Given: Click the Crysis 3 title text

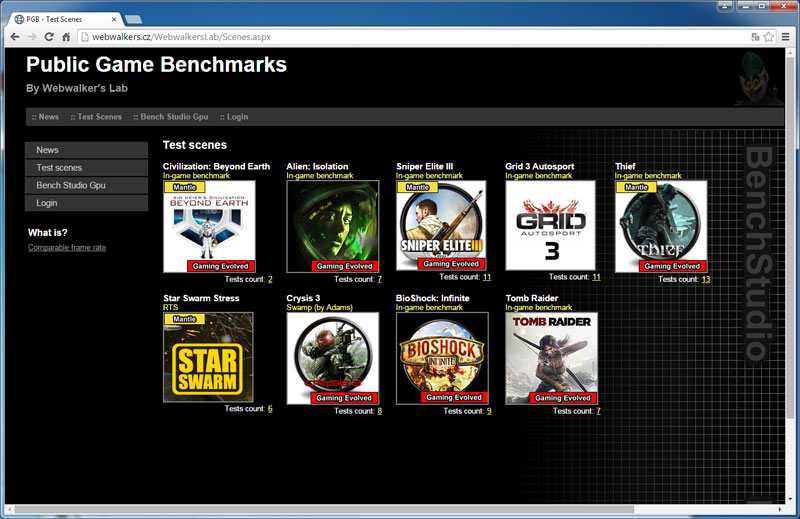Looking at the screenshot, I should click(x=303, y=298).
